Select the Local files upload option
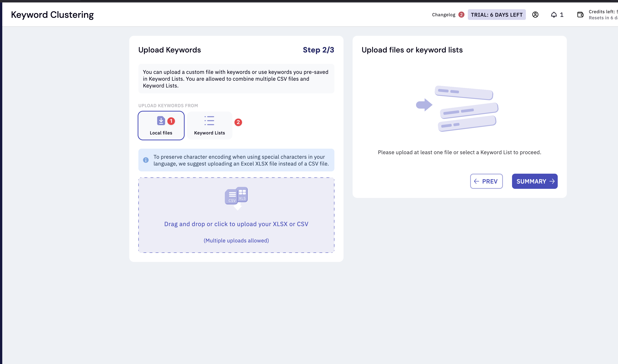Image resolution: width=618 pixels, height=364 pixels. coord(161,132)
